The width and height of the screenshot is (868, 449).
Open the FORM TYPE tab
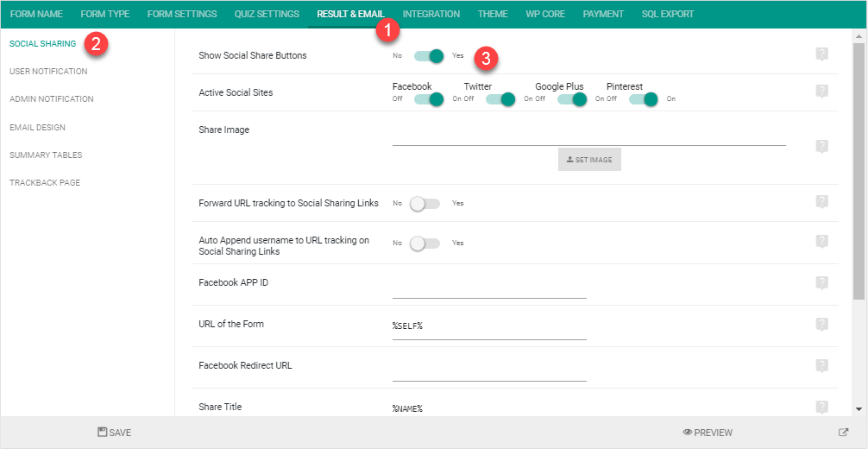[105, 15]
